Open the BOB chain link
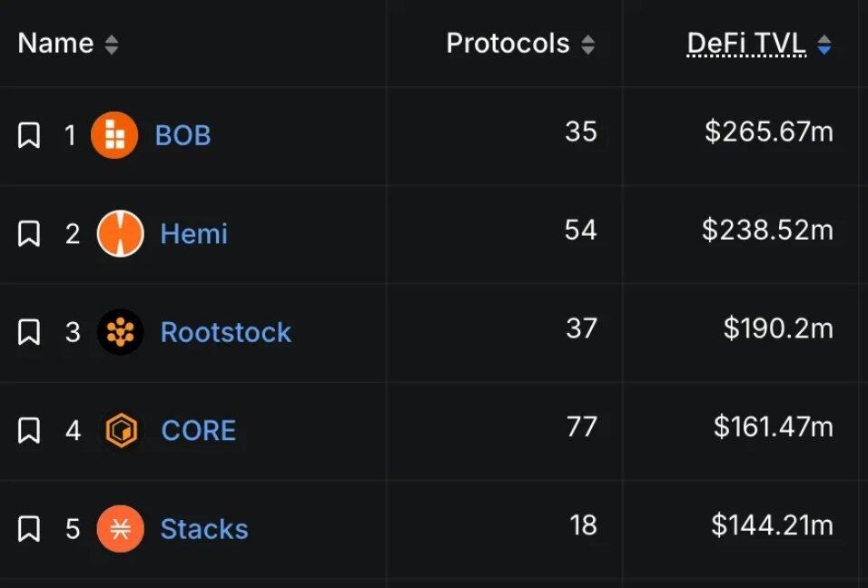The height and width of the screenshot is (588, 868). [x=182, y=136]
